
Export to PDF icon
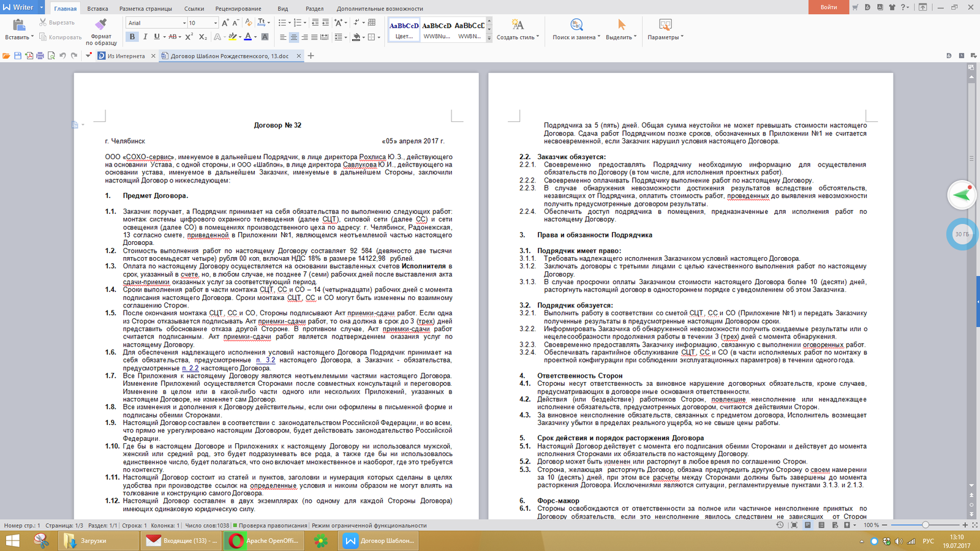point(29,56)
